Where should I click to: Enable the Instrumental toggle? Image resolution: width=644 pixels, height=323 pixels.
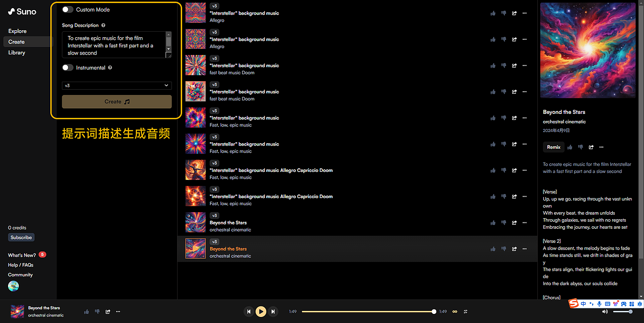pos(68,68)
